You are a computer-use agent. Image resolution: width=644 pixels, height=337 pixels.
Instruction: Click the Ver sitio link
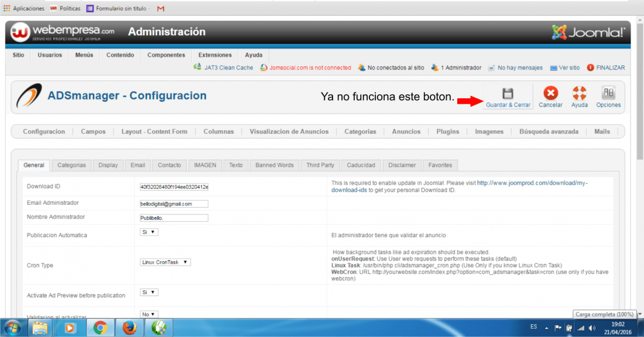(x=569, y=68)
